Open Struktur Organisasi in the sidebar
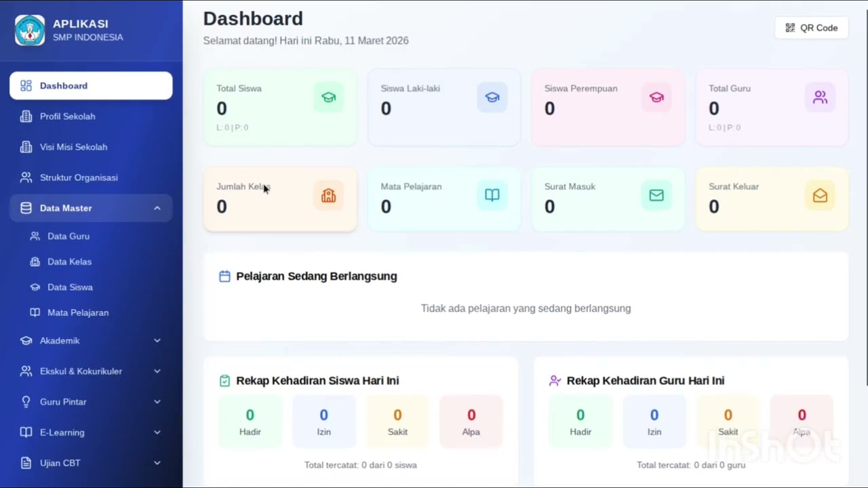Image resolution: width=868 pixels, height=488 pixels. (x=91, y=177)
